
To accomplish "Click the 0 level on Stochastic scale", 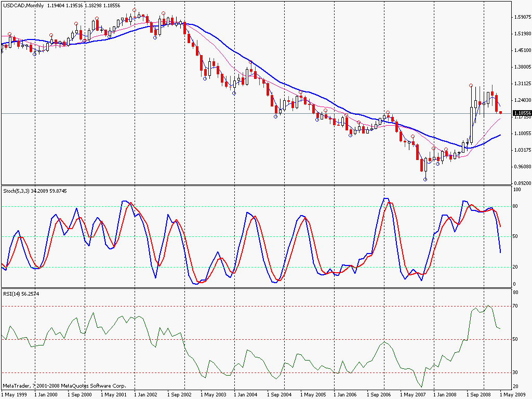I will pyautogui.click(x=514, y=284).
